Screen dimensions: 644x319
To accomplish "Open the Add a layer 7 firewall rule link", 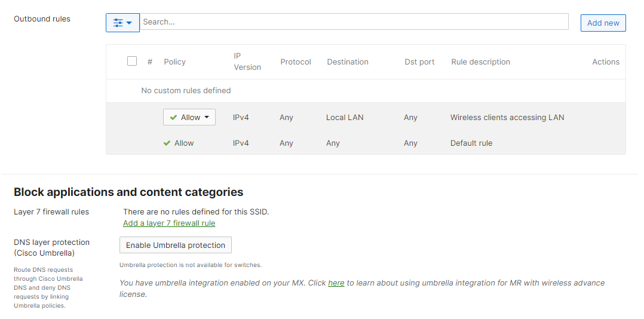I will coord(169,223).
